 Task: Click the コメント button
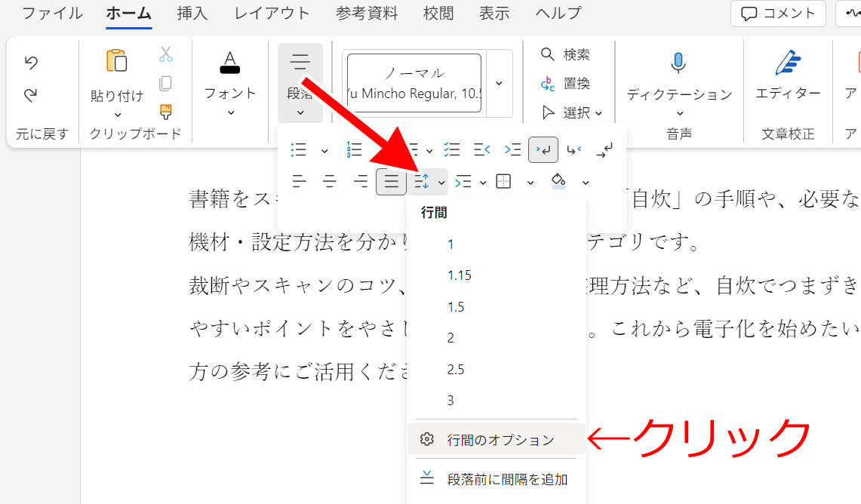[778, 13]
